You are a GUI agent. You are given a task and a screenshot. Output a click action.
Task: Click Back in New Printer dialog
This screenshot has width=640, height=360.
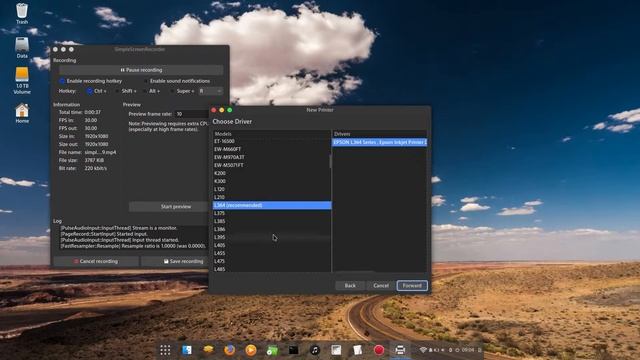pyautogui.click(x=350, y=285)
